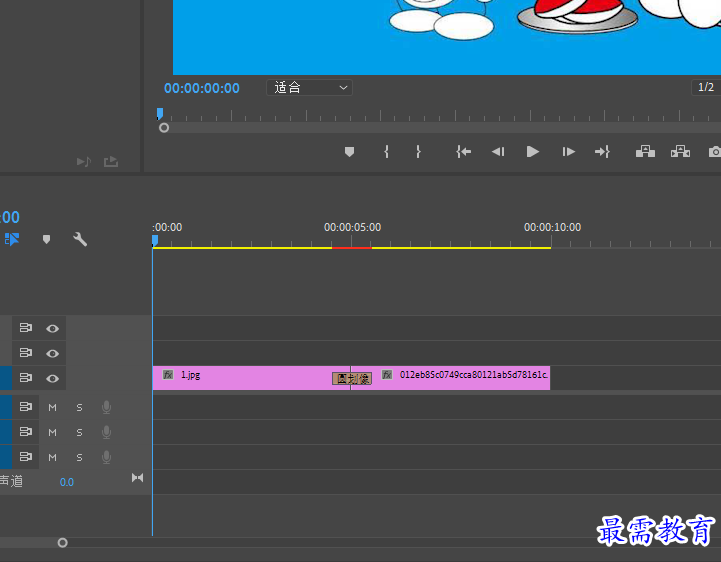This screenshot has height=562, width=721.
Task: Add a marker in the program monitor
Action: click(349, 152)
